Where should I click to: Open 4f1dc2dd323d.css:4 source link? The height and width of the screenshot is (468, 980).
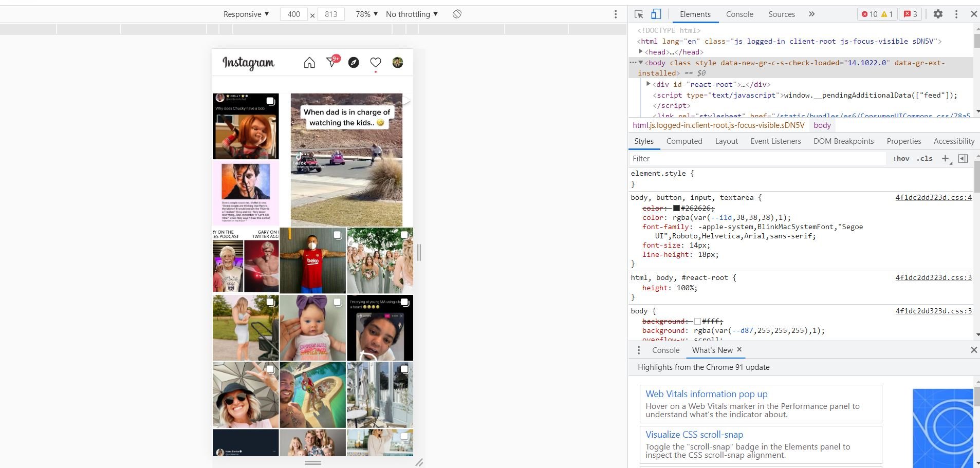point(933,197)
